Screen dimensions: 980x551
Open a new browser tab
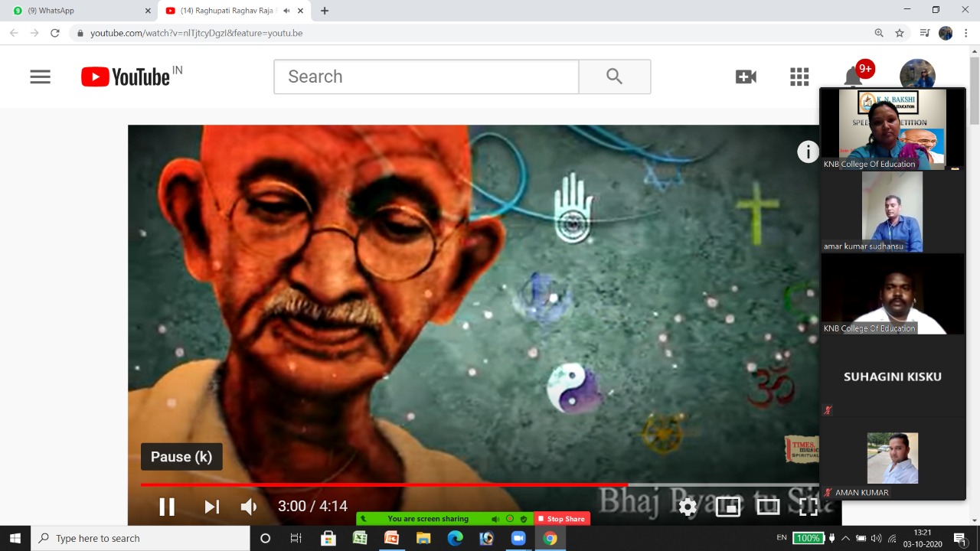[325, 11]
